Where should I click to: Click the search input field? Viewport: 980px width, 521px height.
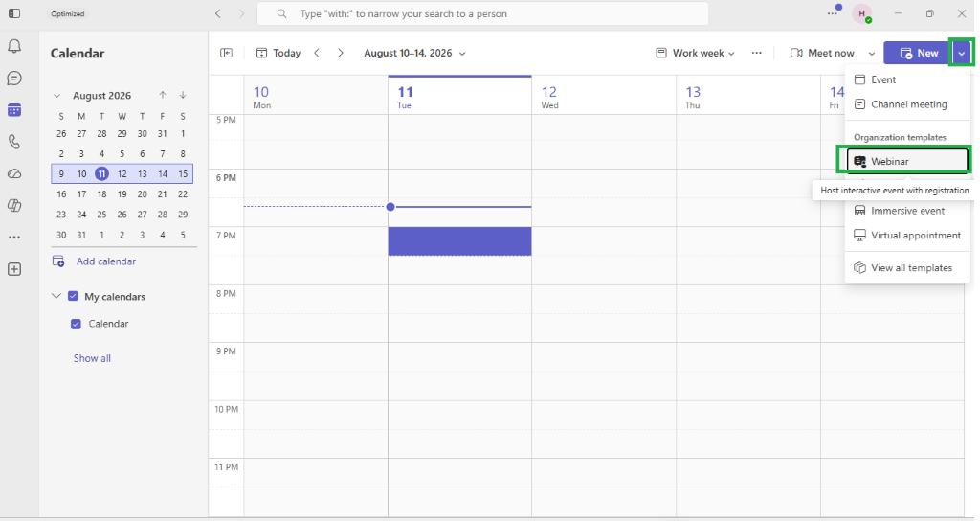coord(483,13)
